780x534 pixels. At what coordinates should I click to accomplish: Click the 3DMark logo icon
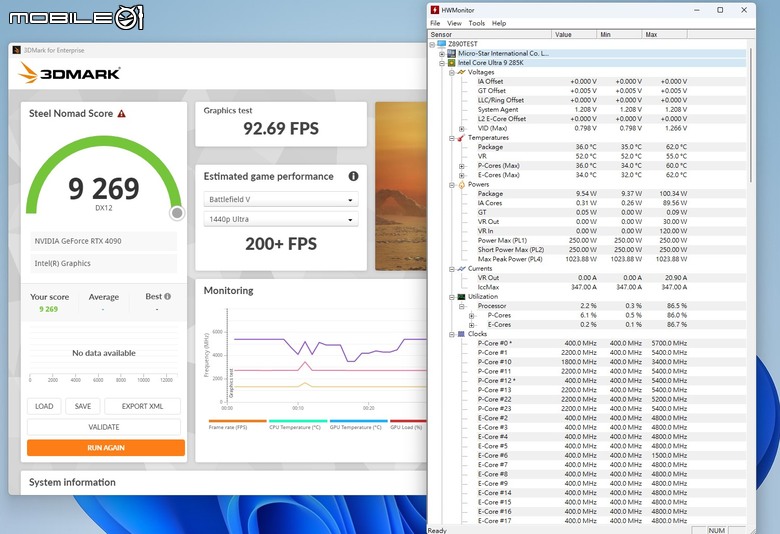pos(28,73)
